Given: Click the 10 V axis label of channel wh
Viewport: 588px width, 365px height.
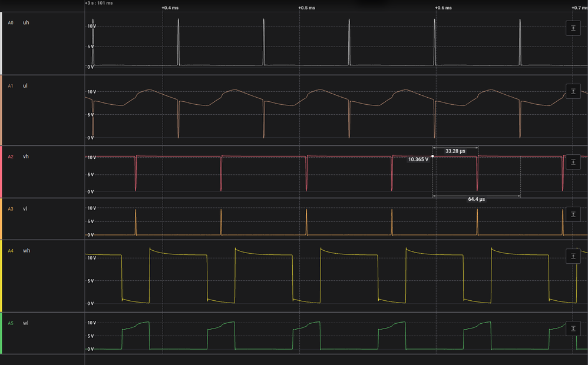Looking at the screenshot, I should coord(91,258).
